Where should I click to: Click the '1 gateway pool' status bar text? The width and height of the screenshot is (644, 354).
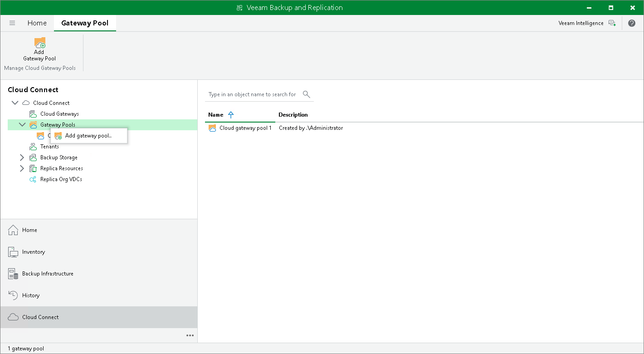26,349
